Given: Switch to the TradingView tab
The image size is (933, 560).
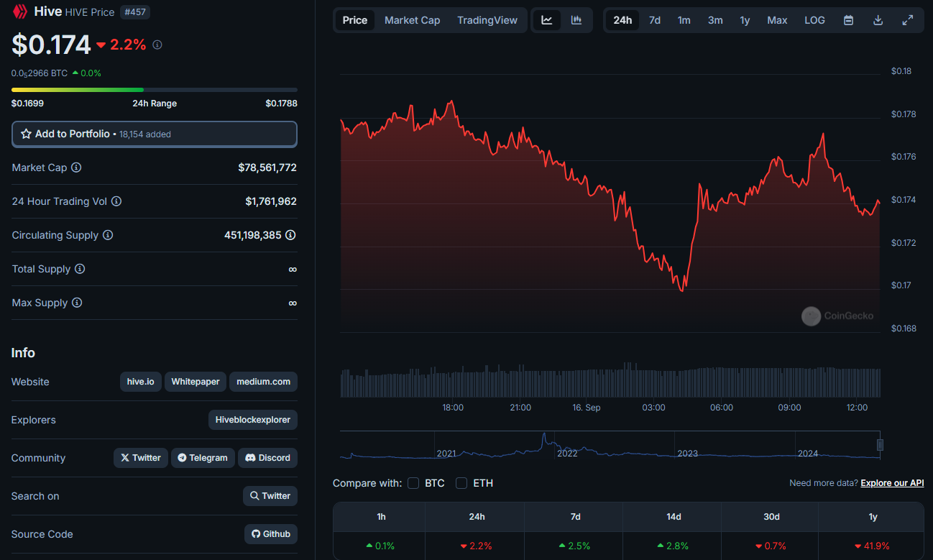Looking at the screenshot, I should (x=487, y=20).
